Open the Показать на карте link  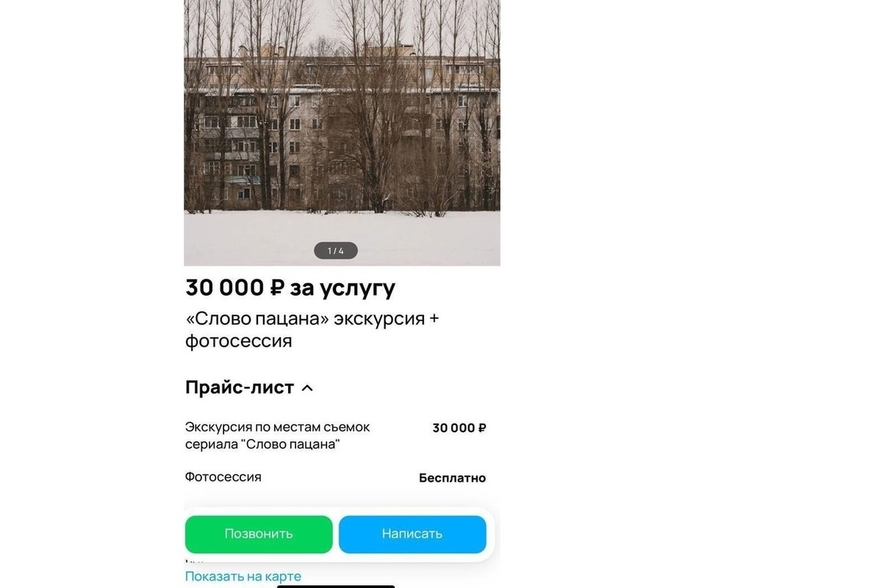pos(243,576)
